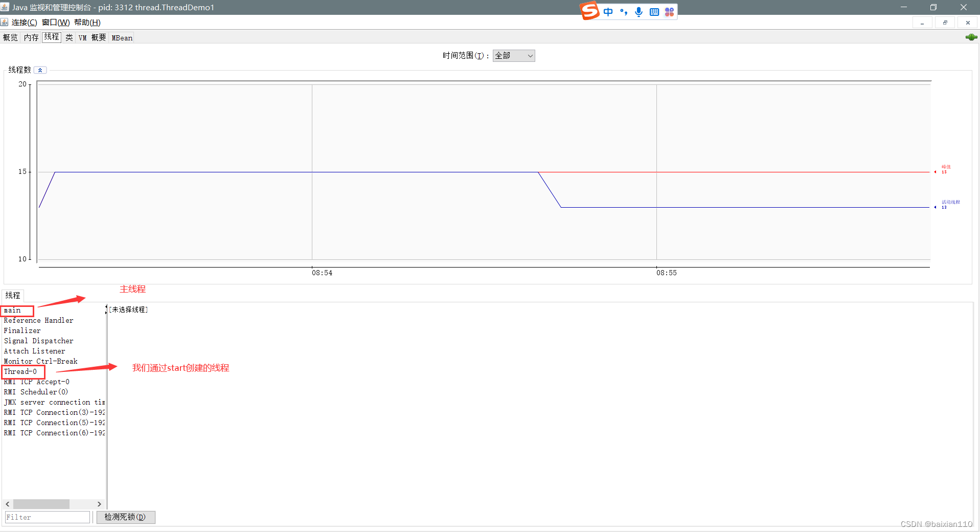Click the blue 活动线程 13 legend marker

pos(947,205)
